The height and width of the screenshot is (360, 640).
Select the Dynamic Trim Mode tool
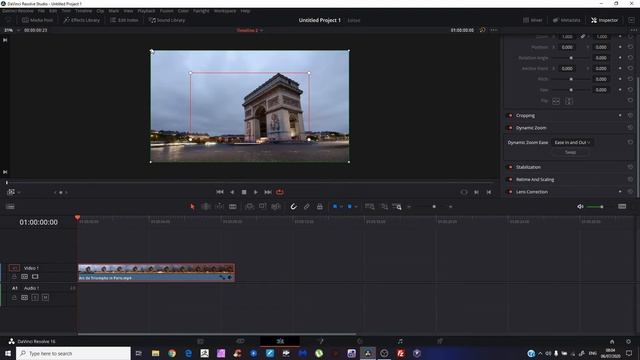point(220,207)
